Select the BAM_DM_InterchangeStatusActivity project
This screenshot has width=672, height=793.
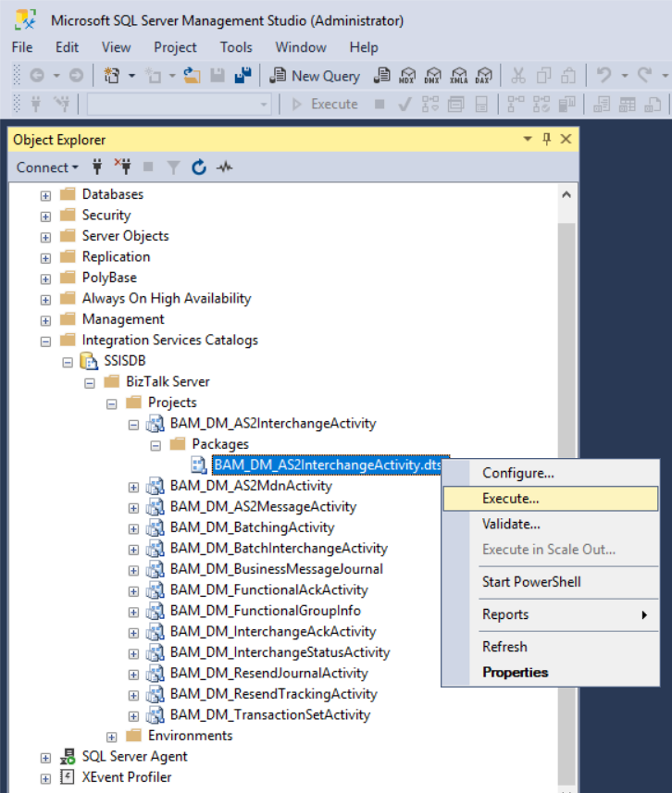point(280,652)
